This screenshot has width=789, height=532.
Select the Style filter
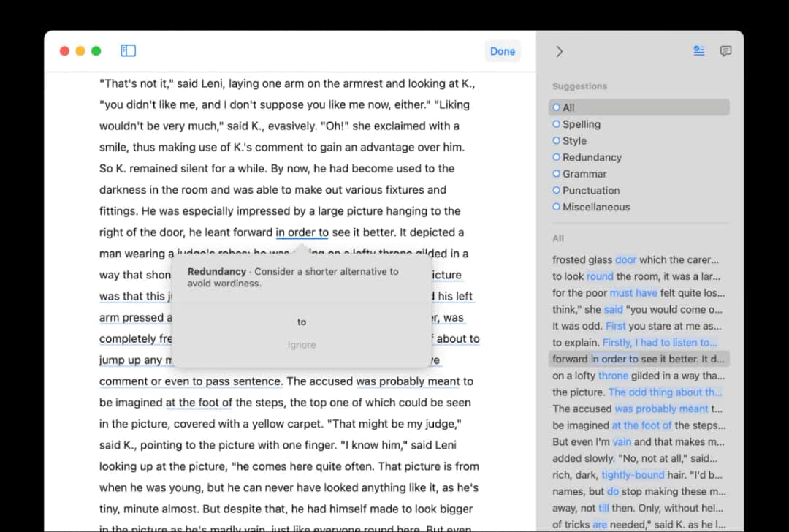[574, 141]
